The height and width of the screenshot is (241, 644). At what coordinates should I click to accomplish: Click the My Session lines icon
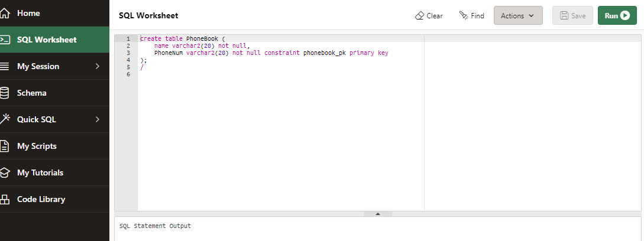point(4,66)
